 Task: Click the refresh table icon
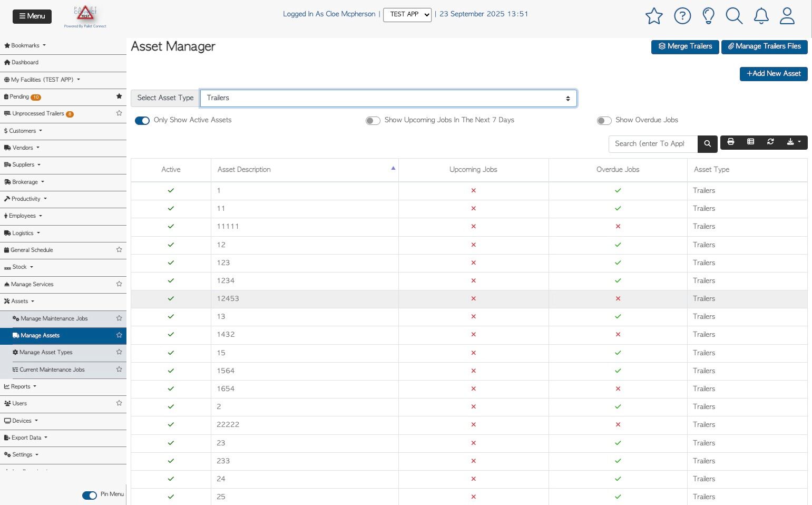coord(770,142)
